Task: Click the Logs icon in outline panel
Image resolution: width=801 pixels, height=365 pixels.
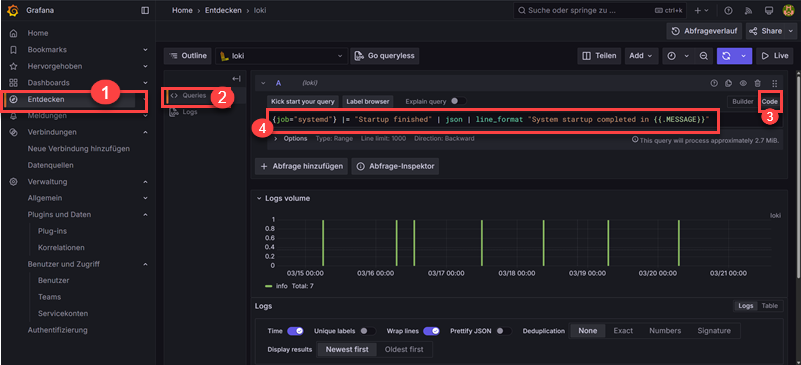Action: 173,112
